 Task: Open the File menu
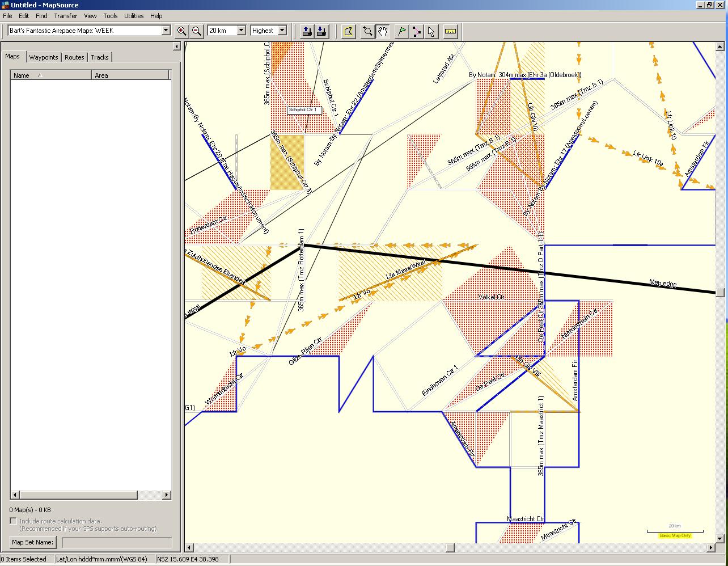click(7, 16)
